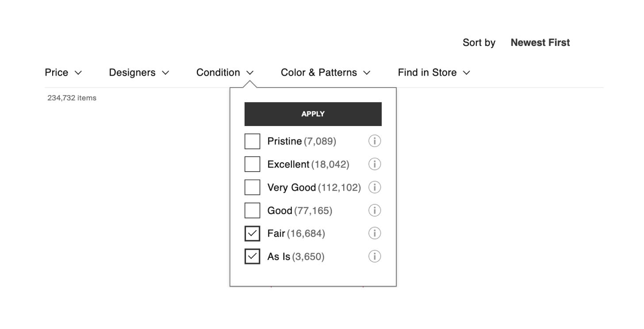The width and height of the screenshot is (644, 329).
Task: Open Very Good condition info icon
Action: click(x=374, y=187)
